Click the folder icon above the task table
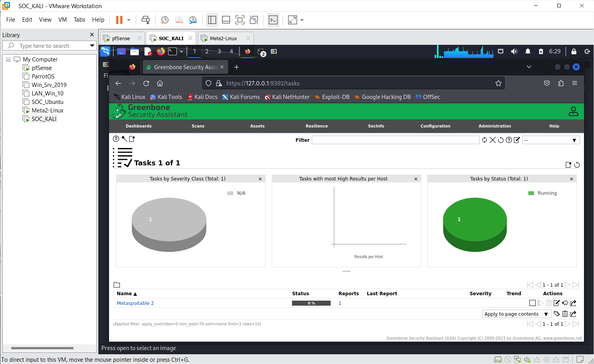Screen dimensions: 594x364 click(x=117, y=285)
